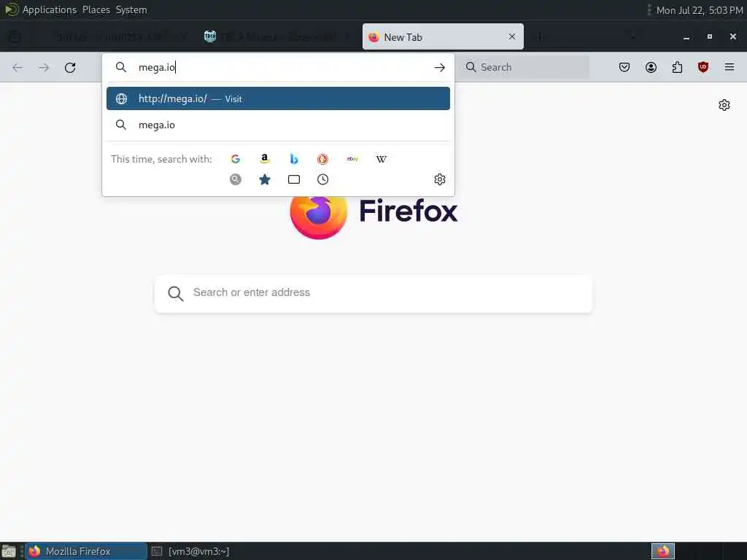Switch to Mozilla Firefox in taskbar

click(86, 551)
